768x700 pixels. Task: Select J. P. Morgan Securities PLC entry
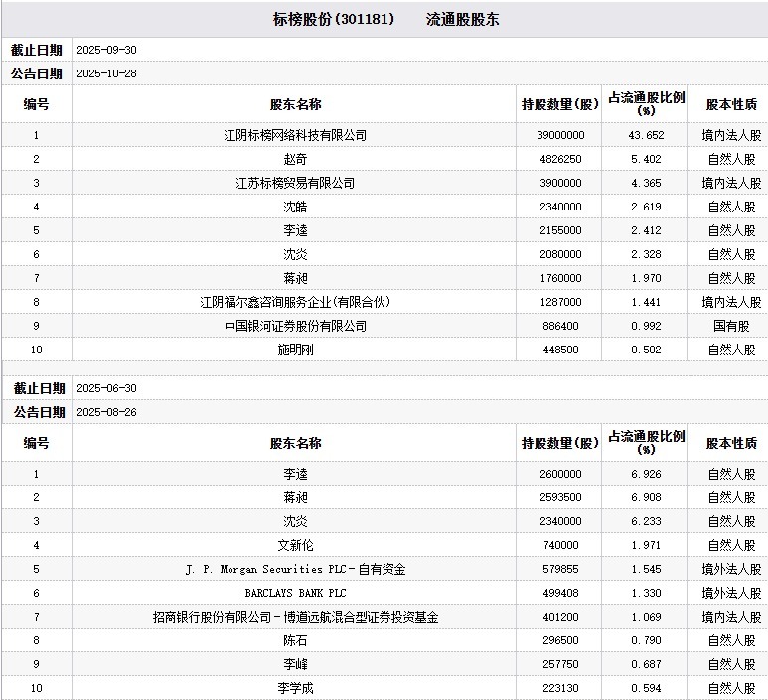(295, 569)
